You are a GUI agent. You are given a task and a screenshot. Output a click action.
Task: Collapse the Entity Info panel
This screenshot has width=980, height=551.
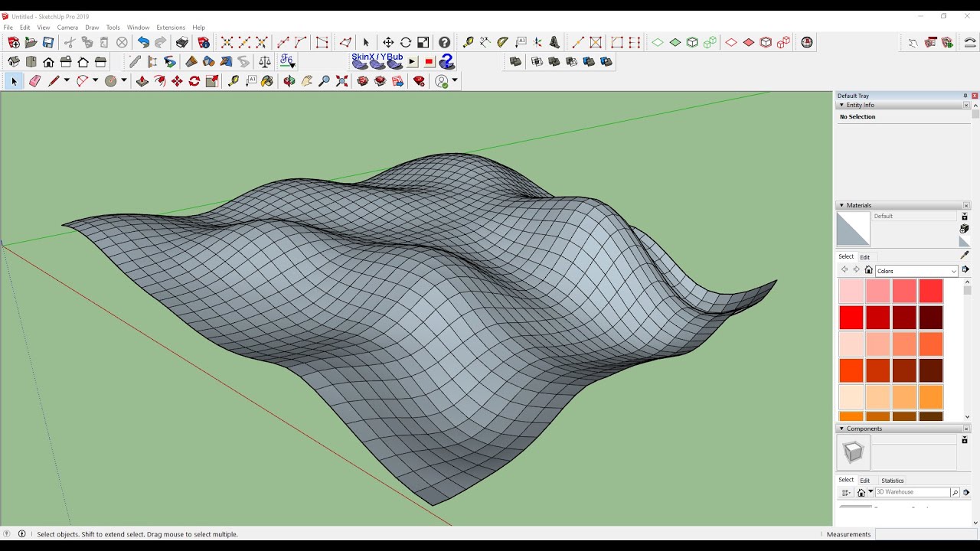pyautogui.click(x=842, y=105)
